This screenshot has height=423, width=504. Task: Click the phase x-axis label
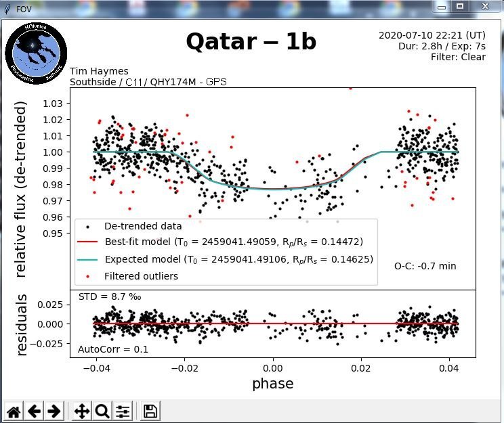[272, 384]
